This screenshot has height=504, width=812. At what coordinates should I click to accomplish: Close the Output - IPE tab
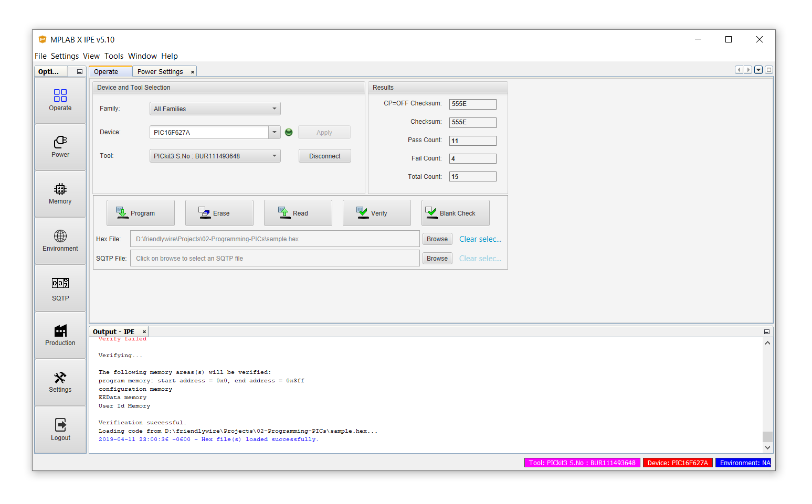click(144, 332)
